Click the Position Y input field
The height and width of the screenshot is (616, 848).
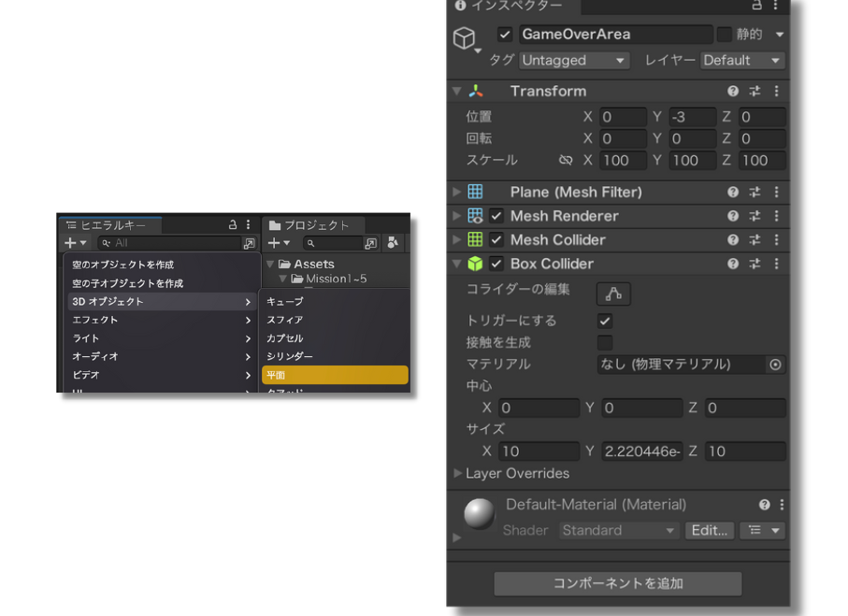click(x=692, y=117)
